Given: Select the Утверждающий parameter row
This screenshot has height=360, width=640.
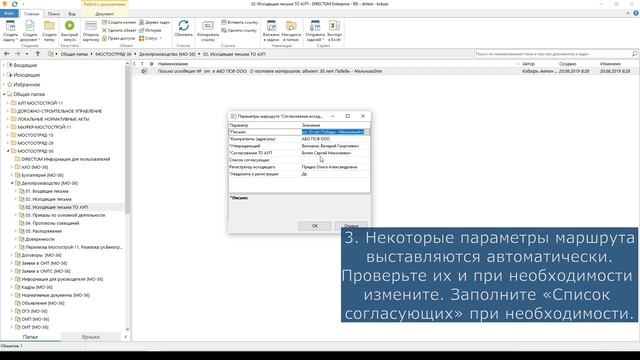Looking at the screenshot, I should (299, 146).
